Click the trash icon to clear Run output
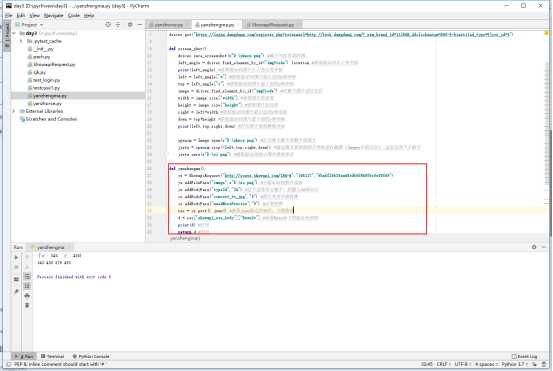The height and width of the screenshot is (371, 553). pos(27,305)
